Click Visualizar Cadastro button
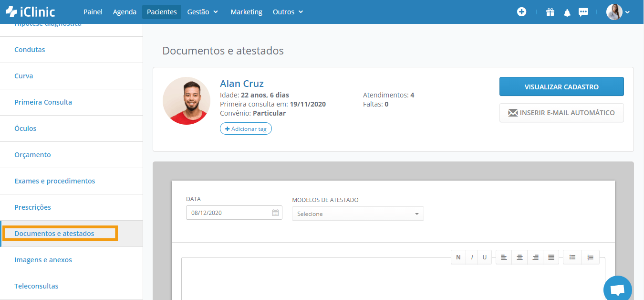Screen dimensions: 644x300 [561, 86]
